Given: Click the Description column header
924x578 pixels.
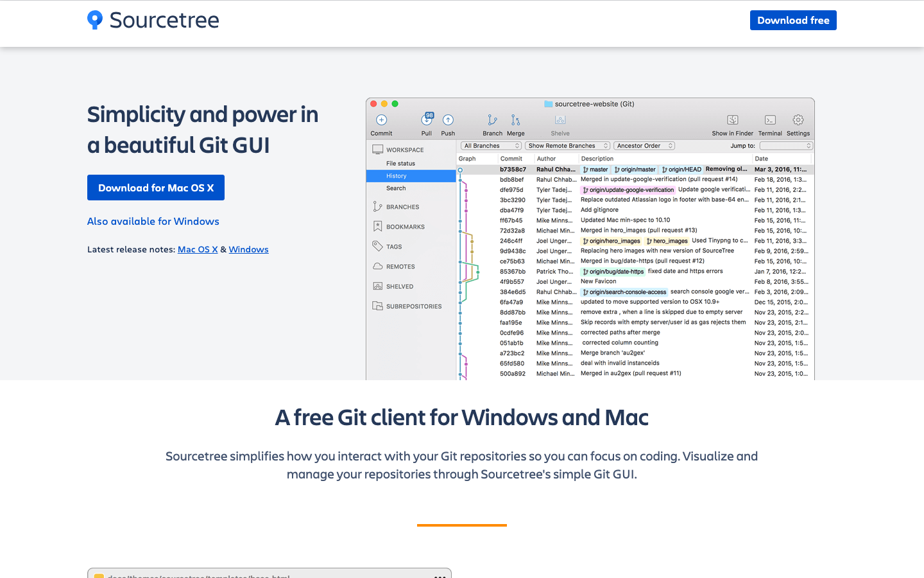Looking at the screenshot, I should click(597, 159).
